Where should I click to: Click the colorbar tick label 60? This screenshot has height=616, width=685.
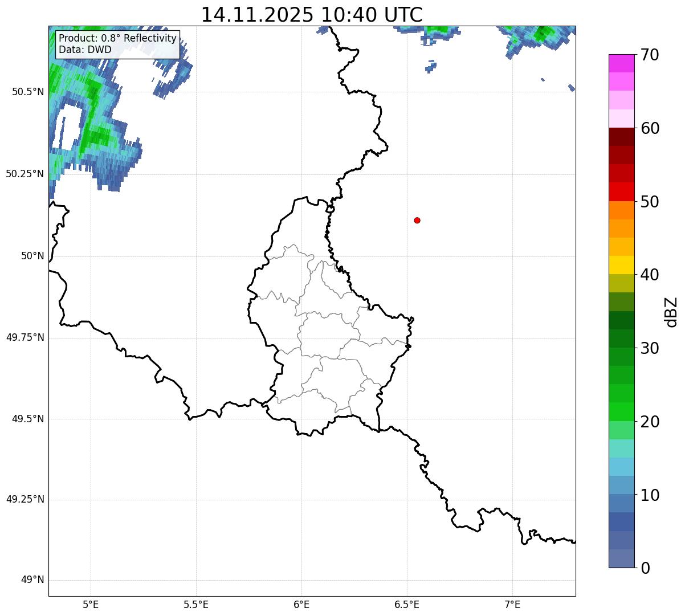click(650, 128)
